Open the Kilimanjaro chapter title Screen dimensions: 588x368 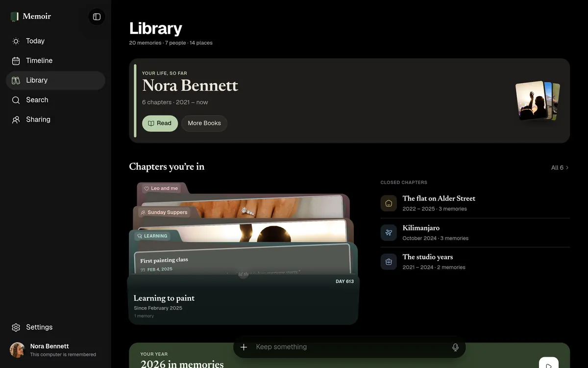421,228
